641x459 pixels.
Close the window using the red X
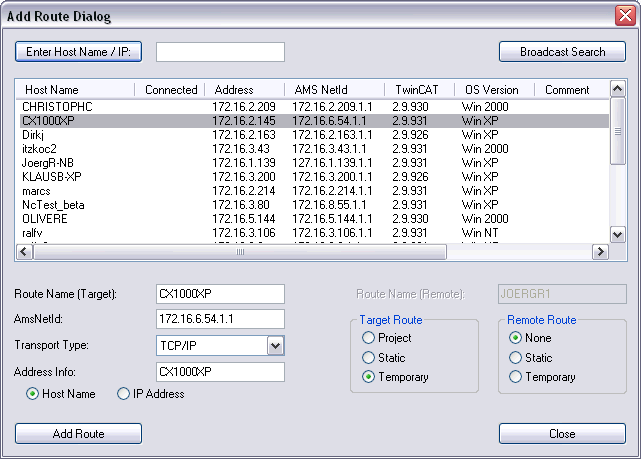625,16
